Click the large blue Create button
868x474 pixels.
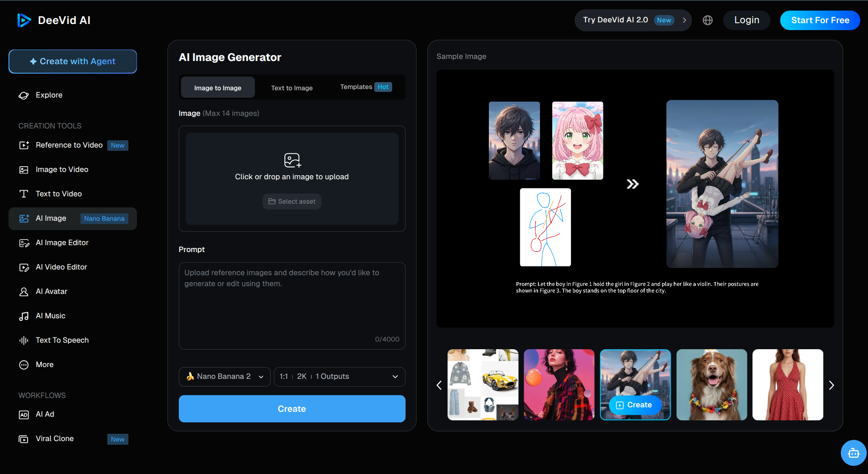click(292, 409)
